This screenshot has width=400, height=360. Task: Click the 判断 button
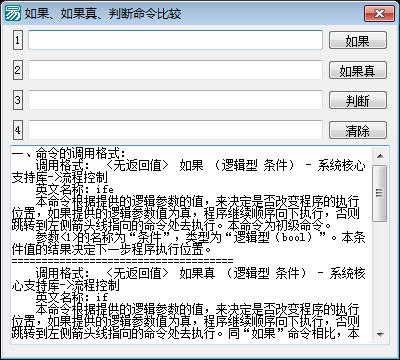[x=358, y=100]
